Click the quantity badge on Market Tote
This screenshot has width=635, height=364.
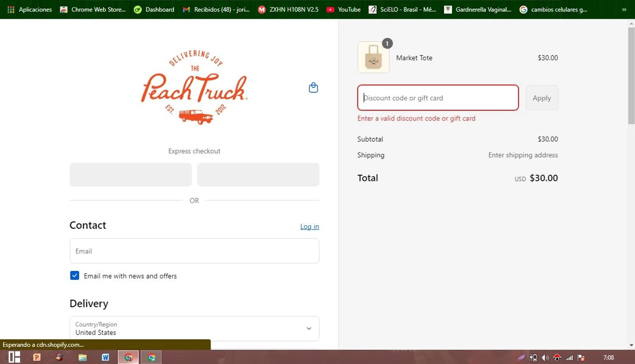tap(387, 43)
